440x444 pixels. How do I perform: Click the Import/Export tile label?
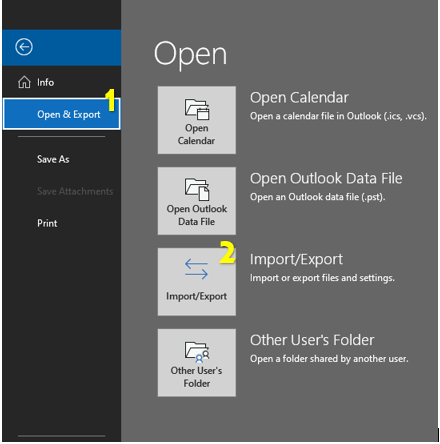click(196, 296)
